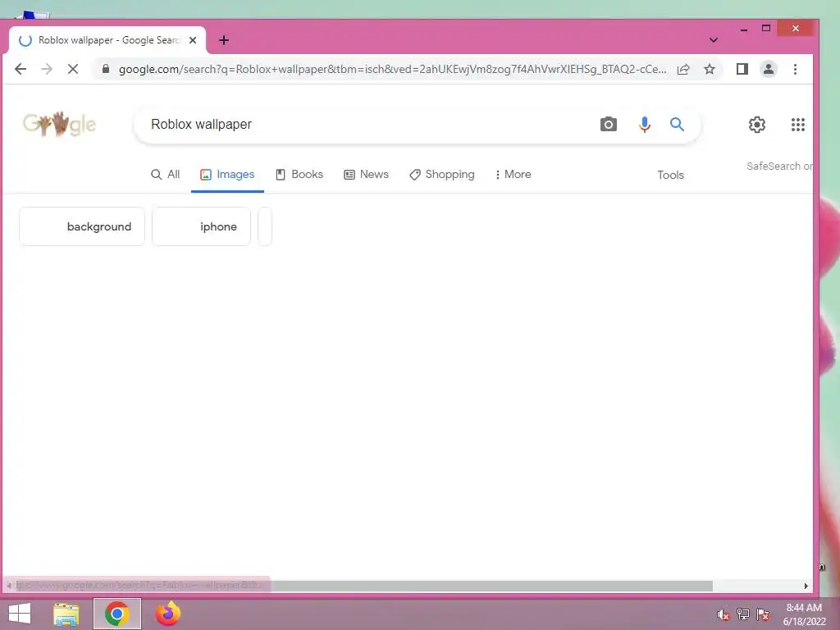
Task: Open the More search filters menu
Action: pos(513,174)
